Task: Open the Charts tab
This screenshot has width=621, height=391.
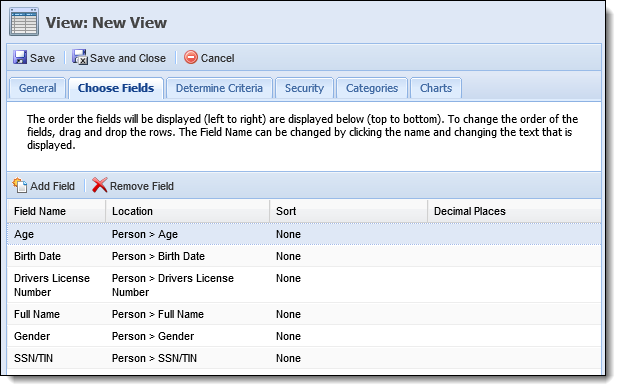Action: (436, 88)
